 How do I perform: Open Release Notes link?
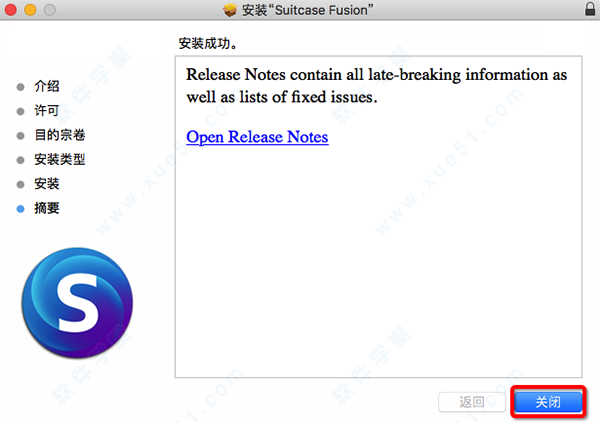click(x=257, y=137)
